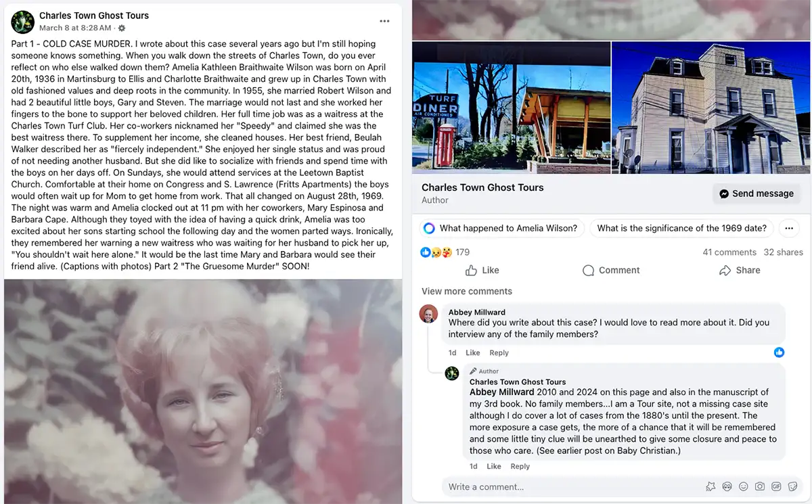Show more suggested questions ellipsis
This screenshot has width=812, height=504.
pyautogui.click(x=789, y=228)
